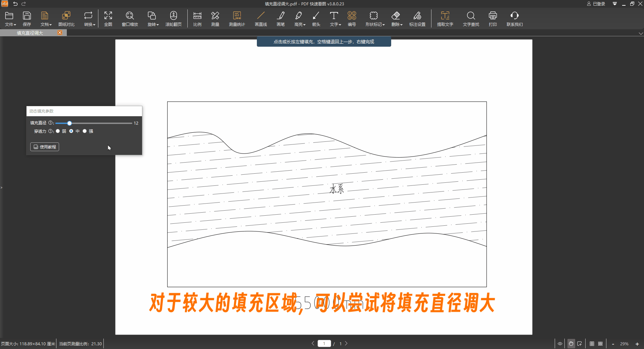Expand the left side panel arrow

[1, 187]
